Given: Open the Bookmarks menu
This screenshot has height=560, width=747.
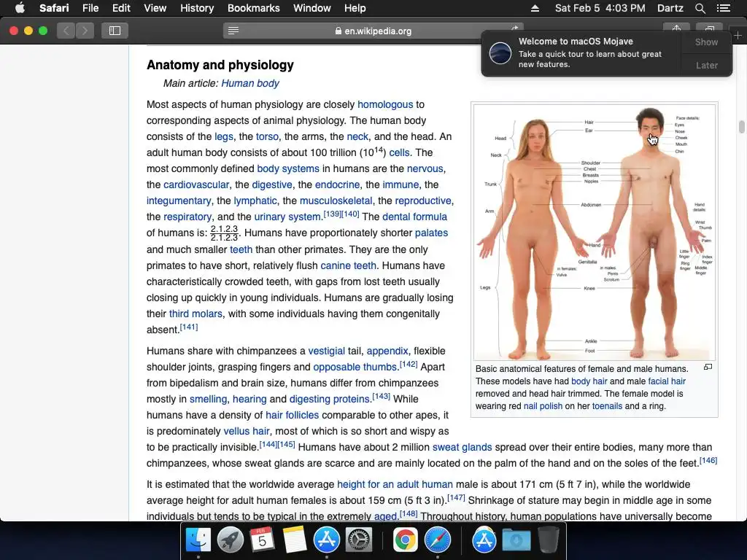Looking at the screenshot, I should click(x=253, y=8).
